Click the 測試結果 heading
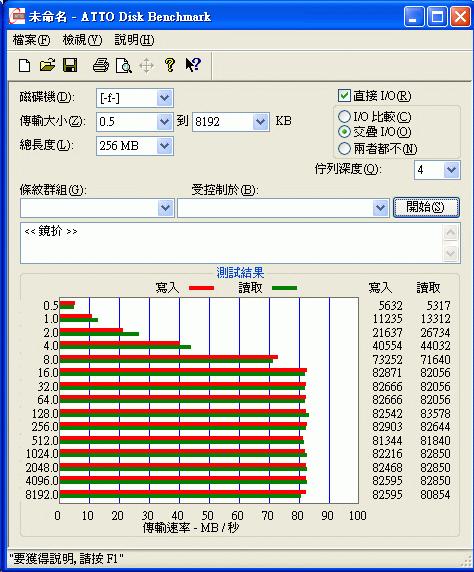 [x=240, y=273]
